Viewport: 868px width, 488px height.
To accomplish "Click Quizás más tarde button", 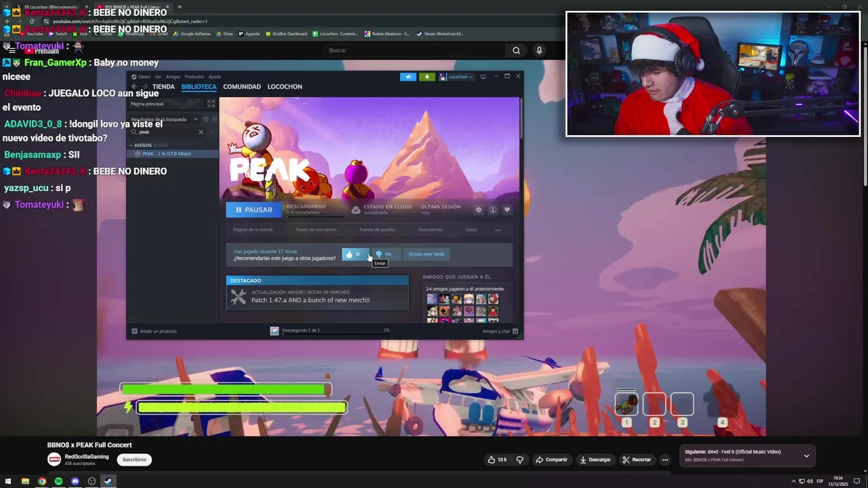I will pyautogui.click(x=427, y=254).
